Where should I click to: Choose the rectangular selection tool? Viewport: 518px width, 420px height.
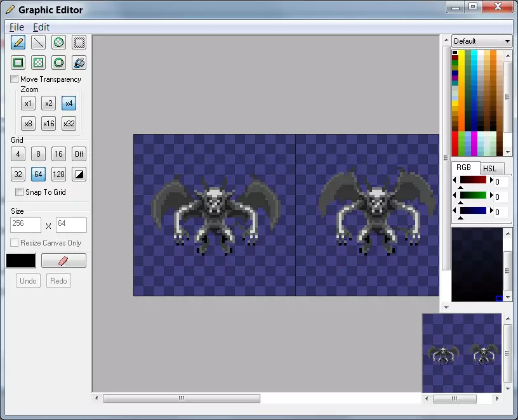(x=79, y=43)
